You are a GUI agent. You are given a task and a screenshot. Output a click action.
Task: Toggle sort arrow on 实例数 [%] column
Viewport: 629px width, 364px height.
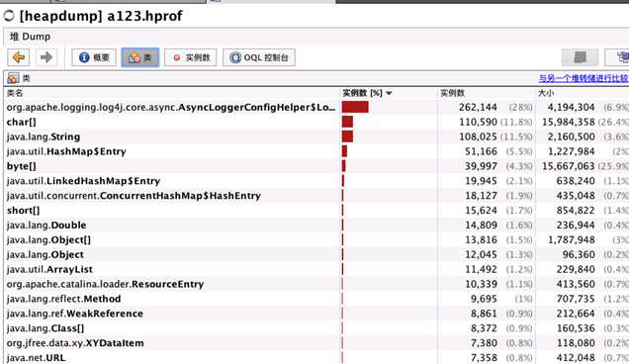pyautogui.click(x=389, y=93)
